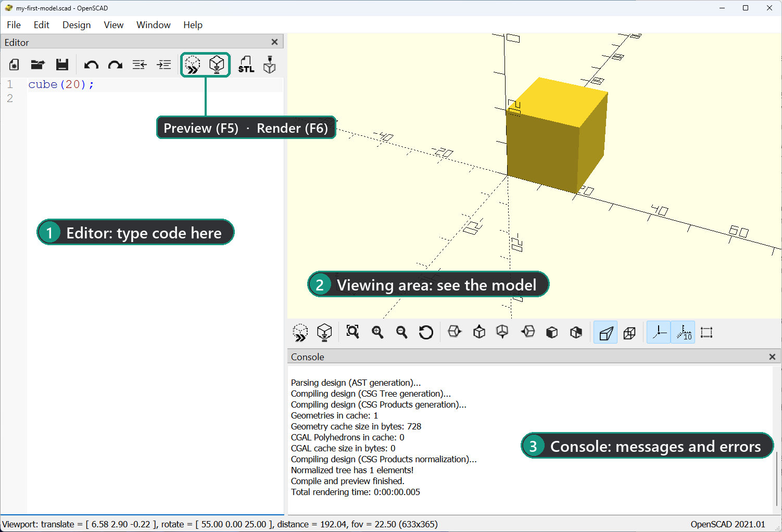Toggle Show Axes in the viewport
782x532 pixels.
pyautogui.click(x=659, y=333)
